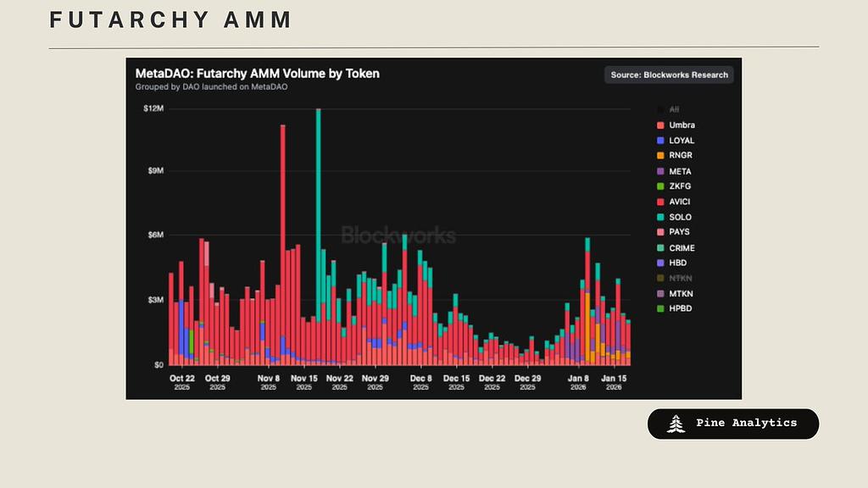Select the tallest teal SOLO bar
The width and height of the screenshot is (868, 488).
[318, 212]
